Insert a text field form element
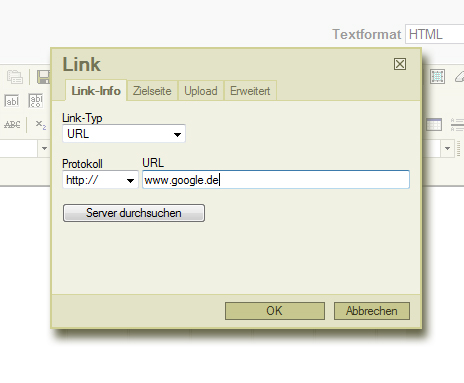Viewport: 464px width, 383px height. pos(12,101)
